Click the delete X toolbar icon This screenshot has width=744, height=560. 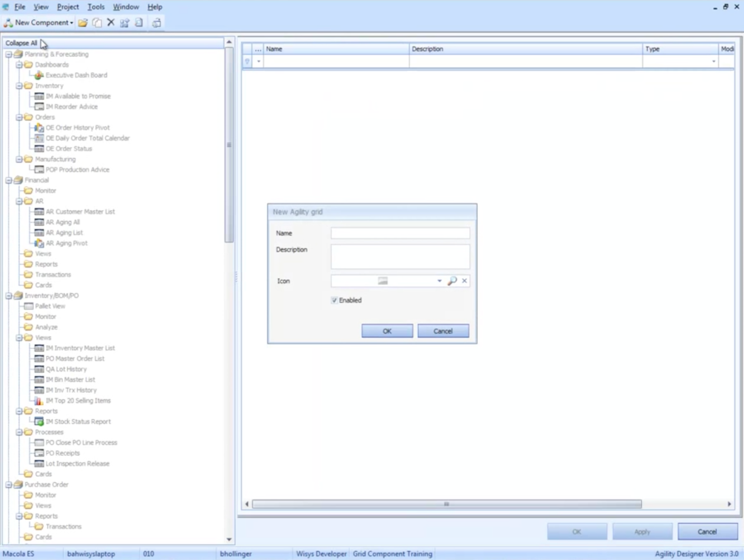(x=111, y=23)
